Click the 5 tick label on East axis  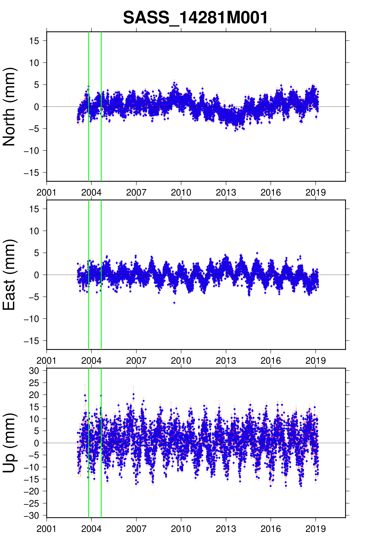coord(37,253)
